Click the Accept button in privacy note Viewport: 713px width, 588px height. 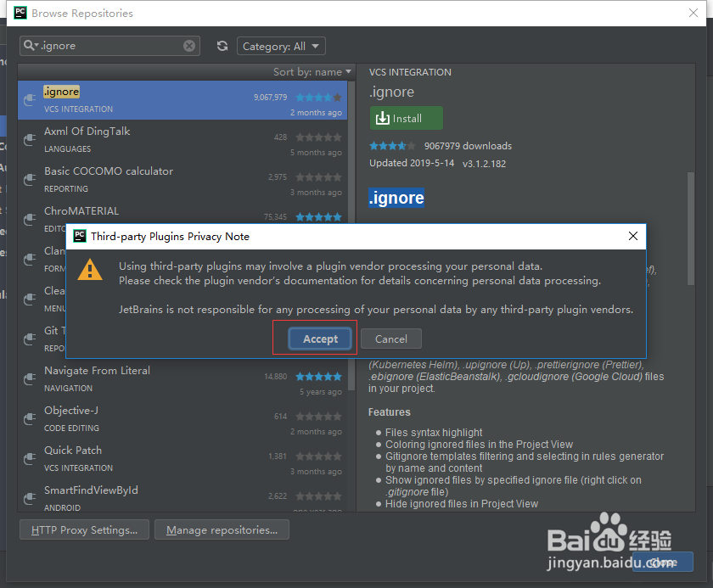coord(320,339)
